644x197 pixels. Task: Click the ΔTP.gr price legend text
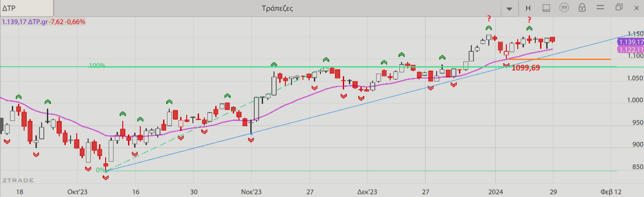[43, 21]
